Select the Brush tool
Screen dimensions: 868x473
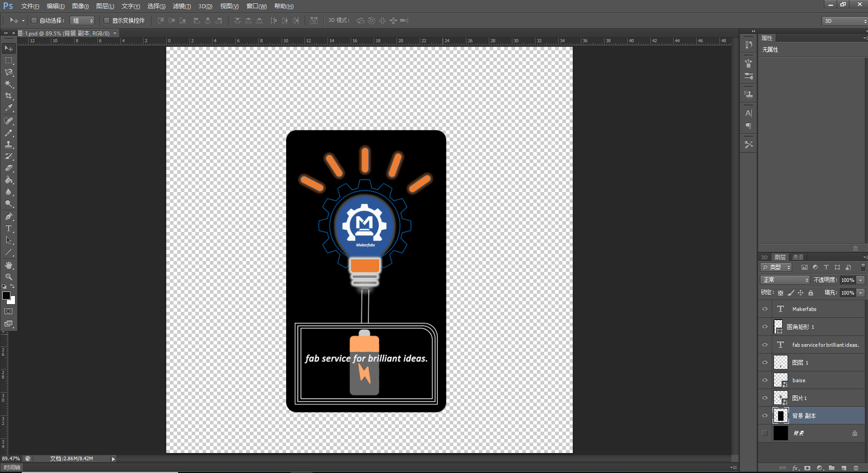coord(9,133)
